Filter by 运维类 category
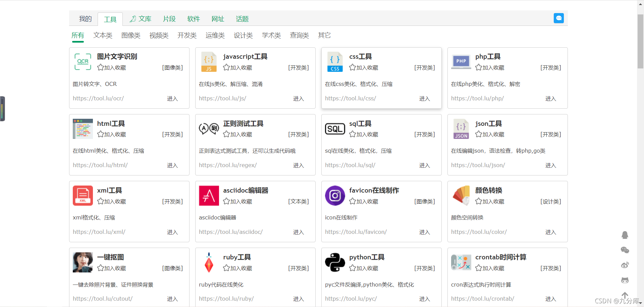Screen dimensions: 644x307 [215, 35]
